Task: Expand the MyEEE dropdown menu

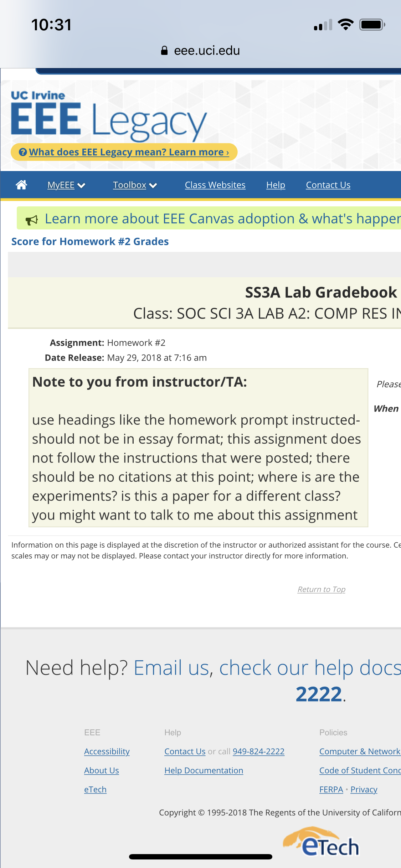Action: pos(66,185)
